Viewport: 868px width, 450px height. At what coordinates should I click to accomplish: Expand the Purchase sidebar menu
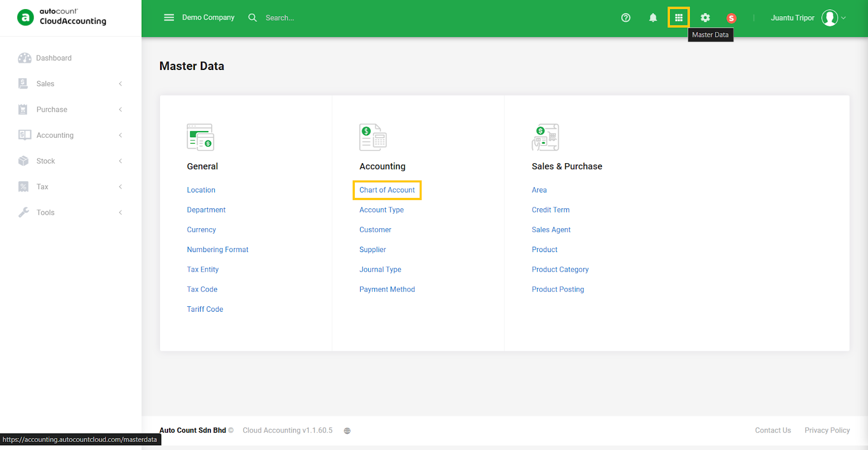71,110
